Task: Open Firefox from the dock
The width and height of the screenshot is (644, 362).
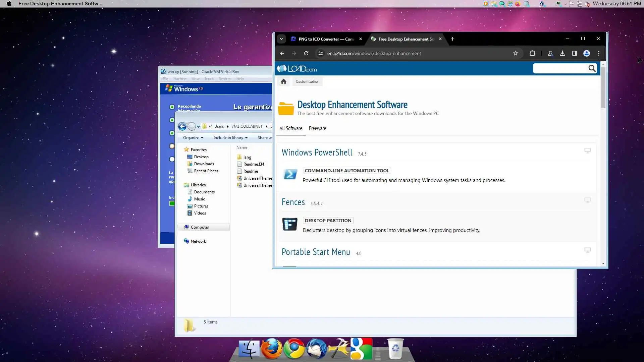Action: (271, 349)
